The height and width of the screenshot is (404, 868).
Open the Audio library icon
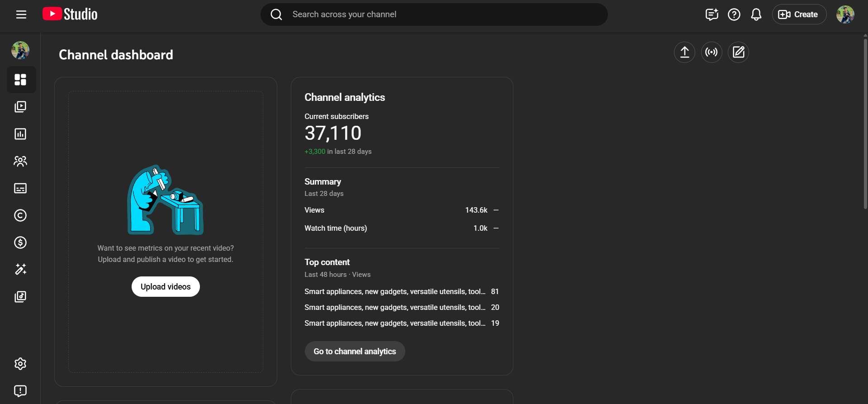point(20,297)
